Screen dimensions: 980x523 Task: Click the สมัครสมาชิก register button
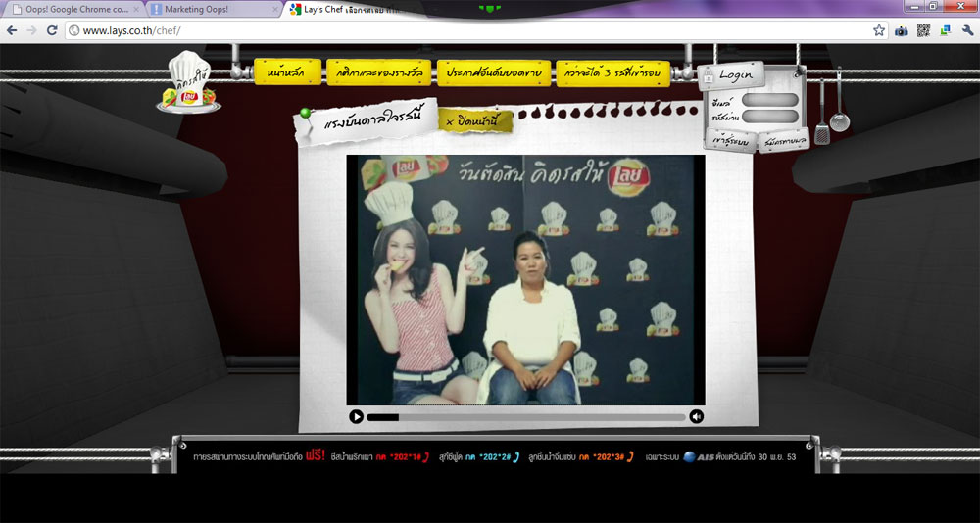point(784,140)
